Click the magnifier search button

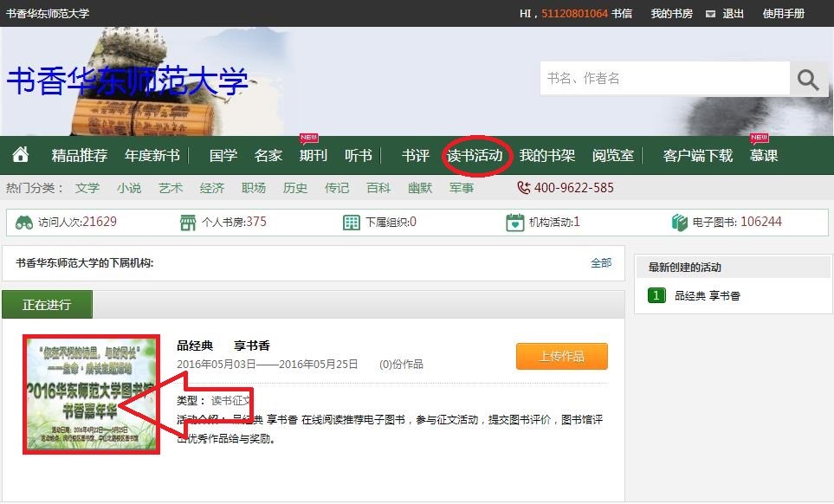[x=808, y=79]
